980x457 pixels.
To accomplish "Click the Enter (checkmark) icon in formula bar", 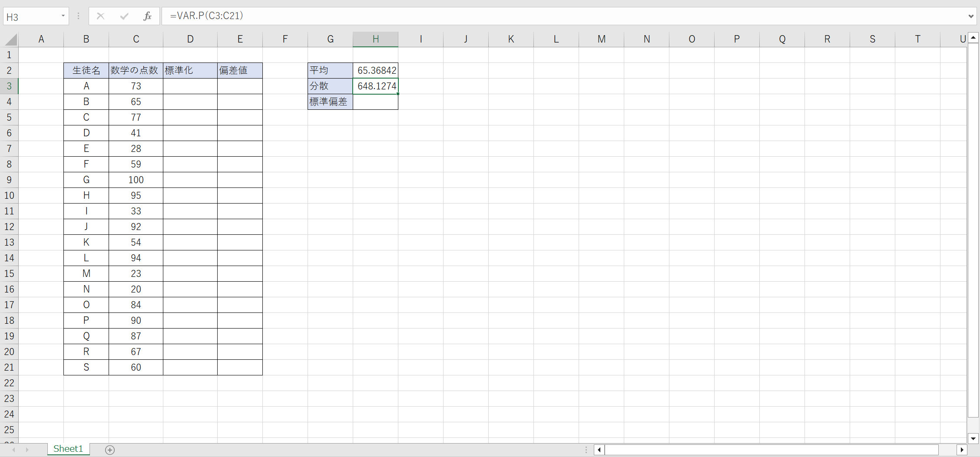I will [x=124, y=16].
